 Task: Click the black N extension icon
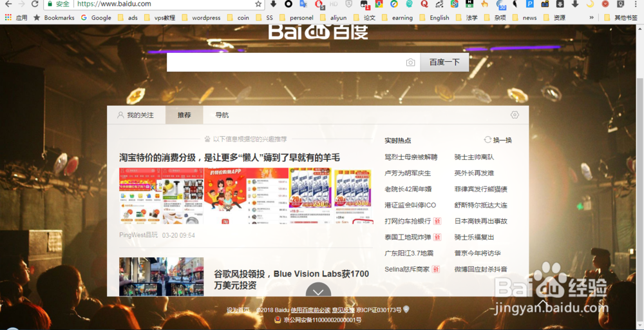point(469,4)
